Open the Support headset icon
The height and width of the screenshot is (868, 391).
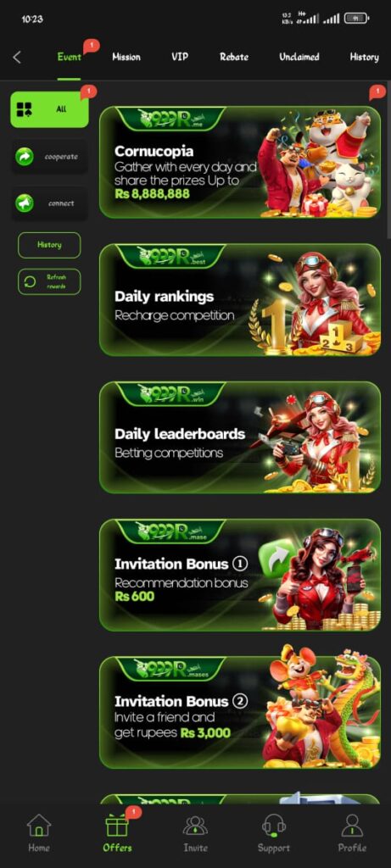tap(274, 826)
